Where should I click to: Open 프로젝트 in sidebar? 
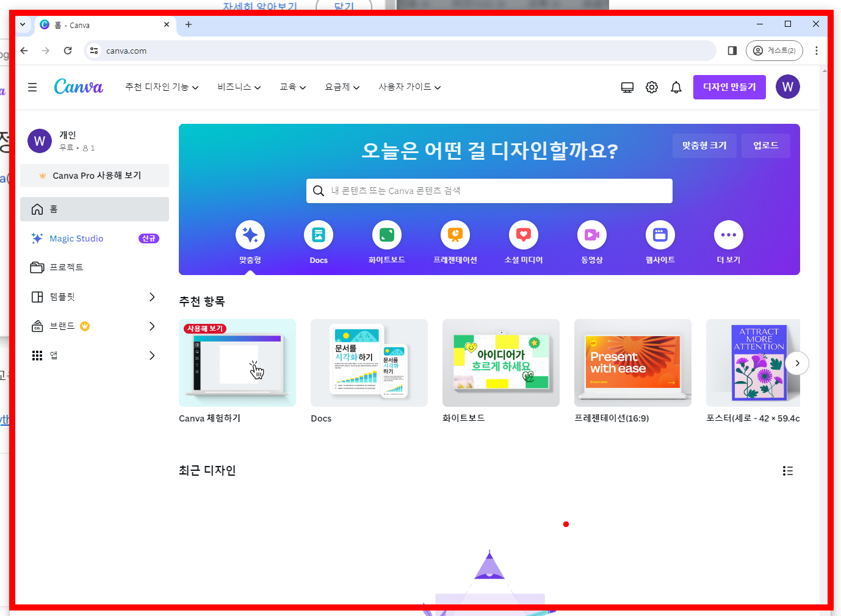pyautogui.click(x=95, y=268)
